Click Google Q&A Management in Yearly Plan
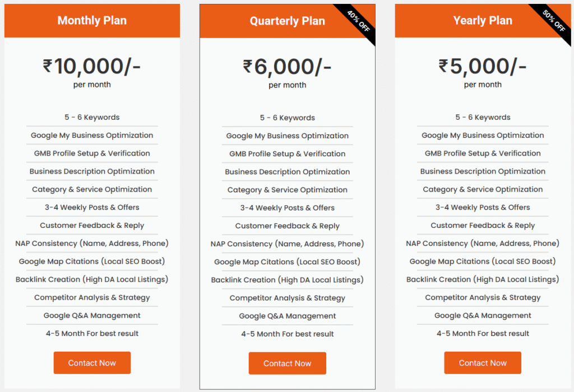This screenshot has height=392, width=574. click(483, 315)
